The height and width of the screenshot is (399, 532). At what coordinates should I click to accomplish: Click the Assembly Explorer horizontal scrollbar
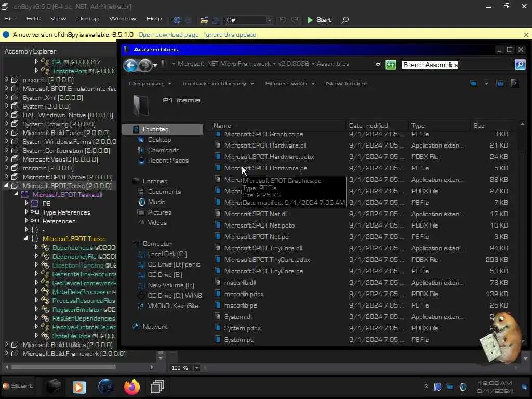[63, 367]
